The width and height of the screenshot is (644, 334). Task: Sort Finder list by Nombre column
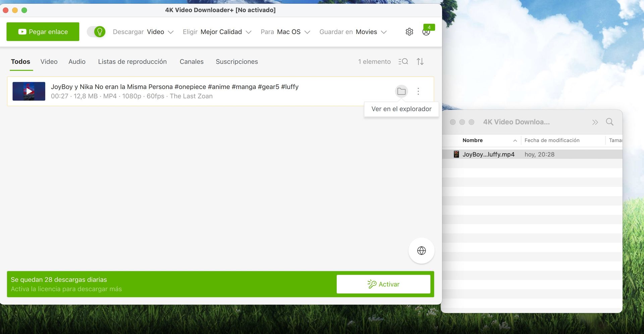pos(472,140)
